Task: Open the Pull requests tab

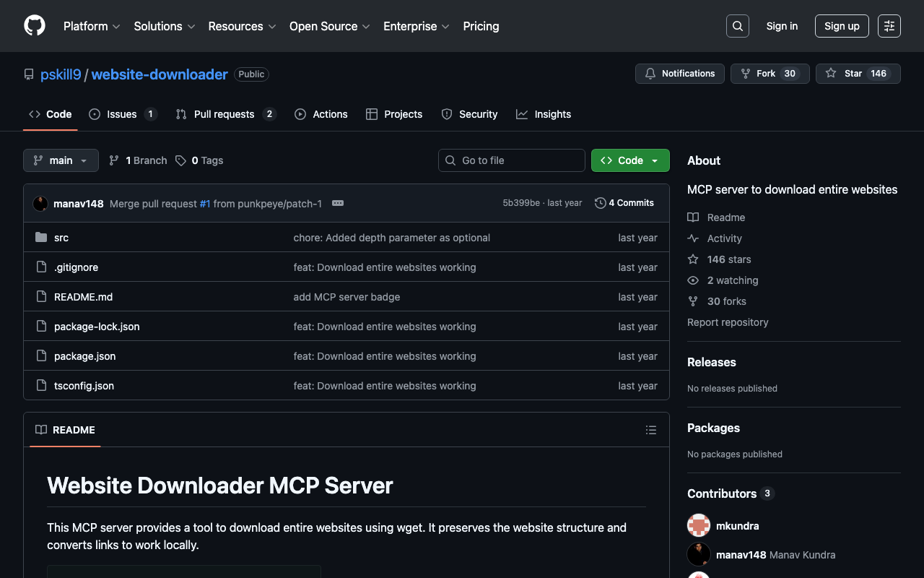Action: pos(224,114)
